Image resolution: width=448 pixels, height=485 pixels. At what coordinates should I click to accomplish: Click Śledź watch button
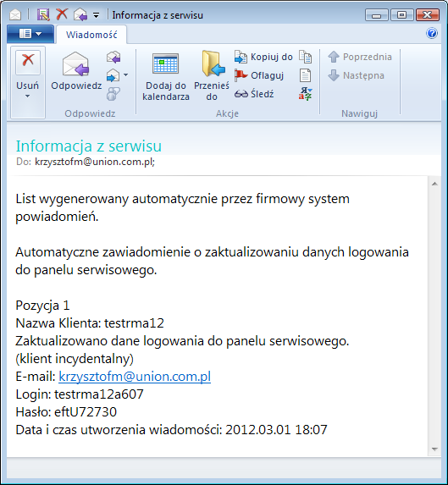(x=254, y=93)
